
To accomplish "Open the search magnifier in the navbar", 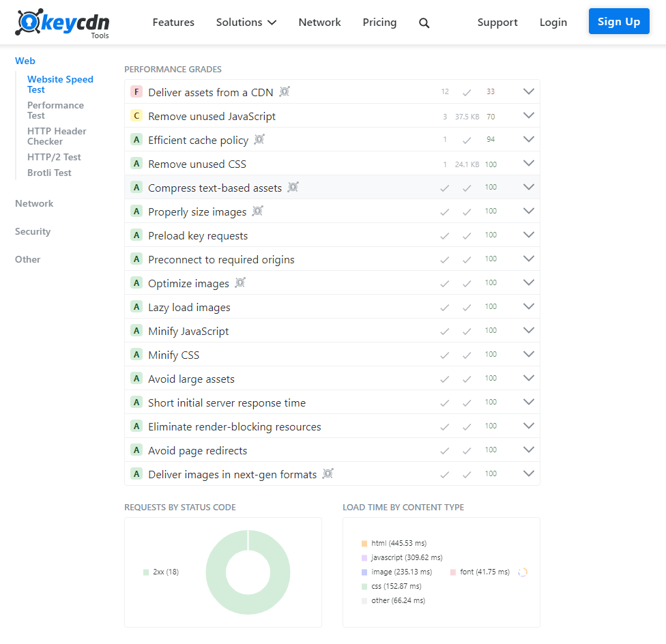I will tap(424, 23).
